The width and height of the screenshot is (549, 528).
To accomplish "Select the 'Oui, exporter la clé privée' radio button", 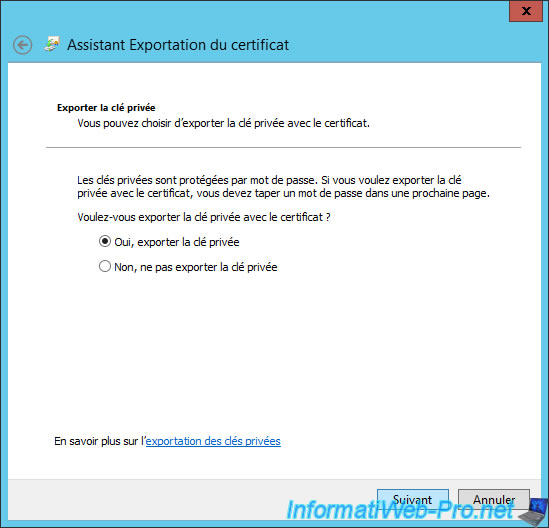I will [x=105, y=241].
